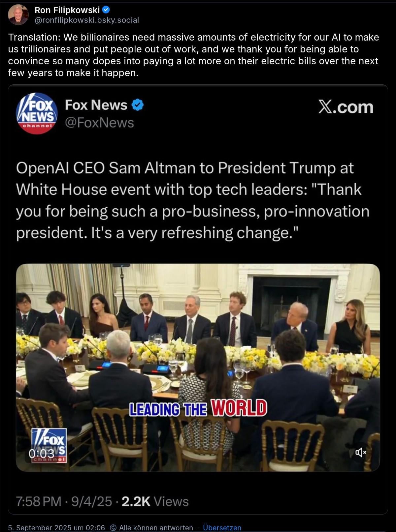Click the 0:03 video timestamp

click(41, 454)
